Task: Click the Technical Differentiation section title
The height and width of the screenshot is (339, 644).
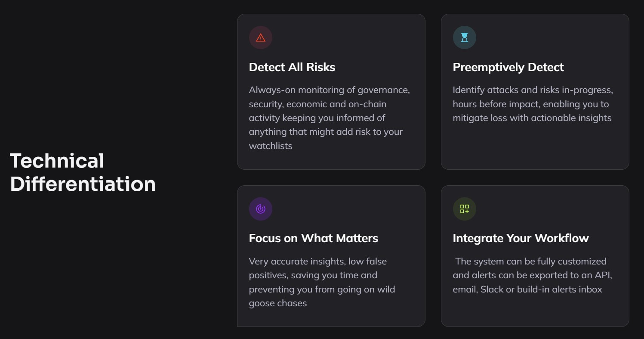Action: point(83,172)
